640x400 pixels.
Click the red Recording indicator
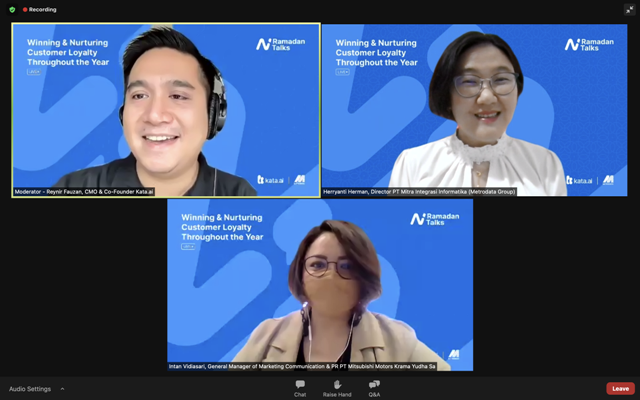[x=40, y=9]
